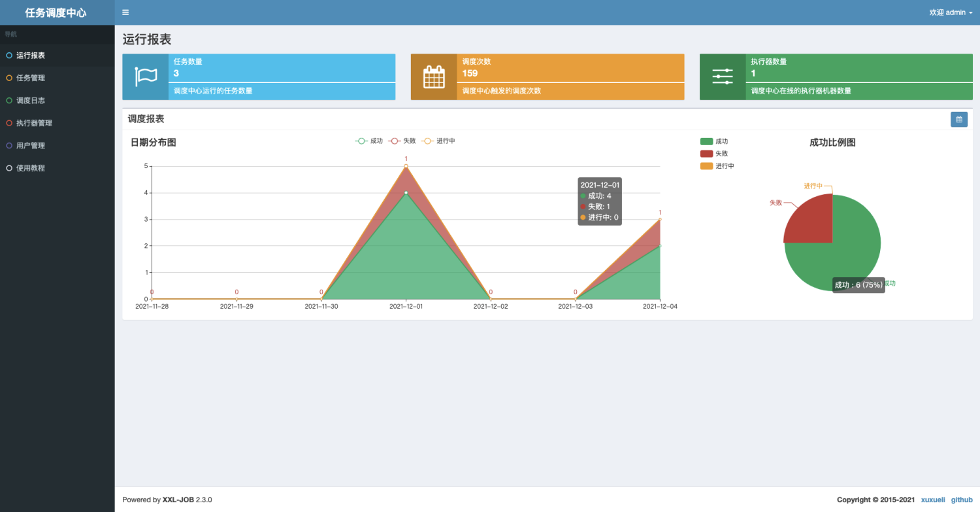Click the 成功比例图 chart title
The width and height of the screenshot is (980, 512).
point(832,142)
